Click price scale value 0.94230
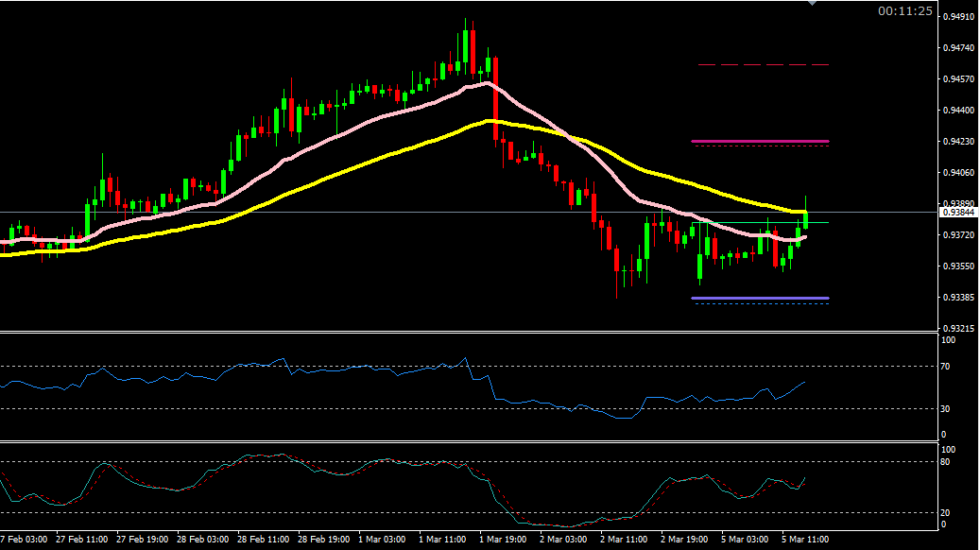 (959, 141)
